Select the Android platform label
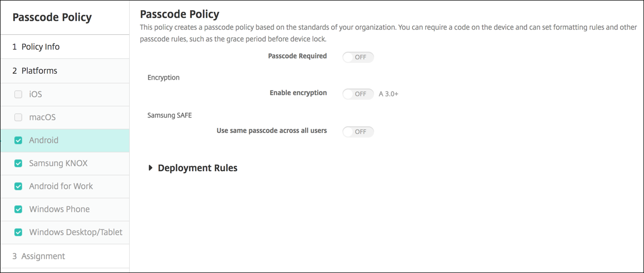Image resolution: width=644 pixels, height=273 pixels. point(44,141)
